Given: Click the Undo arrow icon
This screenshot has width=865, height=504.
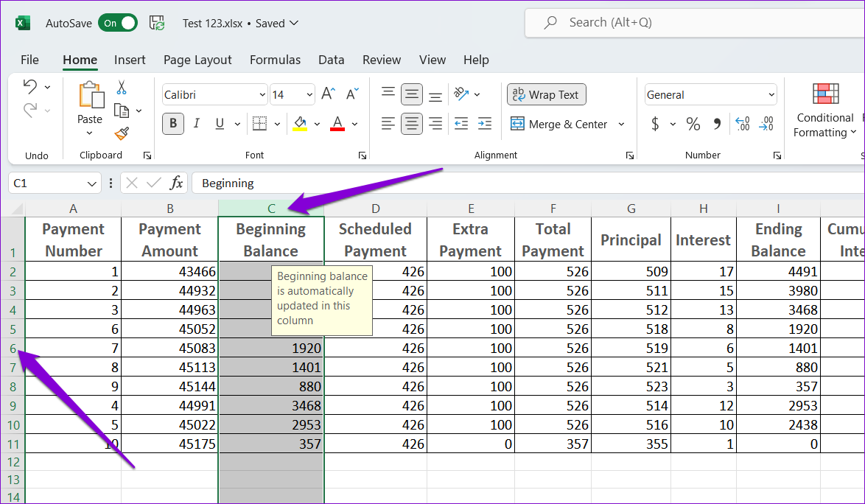Looking at the screenshot, I should (30, 86).
